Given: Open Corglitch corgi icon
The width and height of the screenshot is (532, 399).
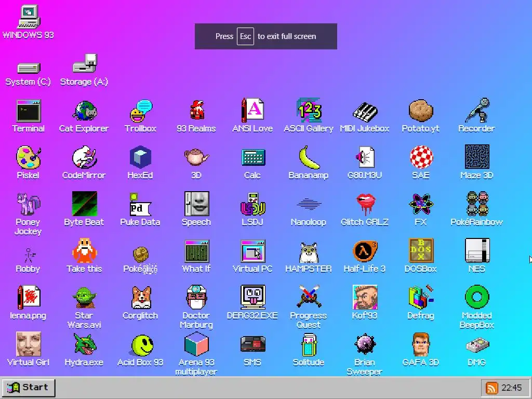Looking at the screenshot, I should pyautogui.click(x=140, y=298).
